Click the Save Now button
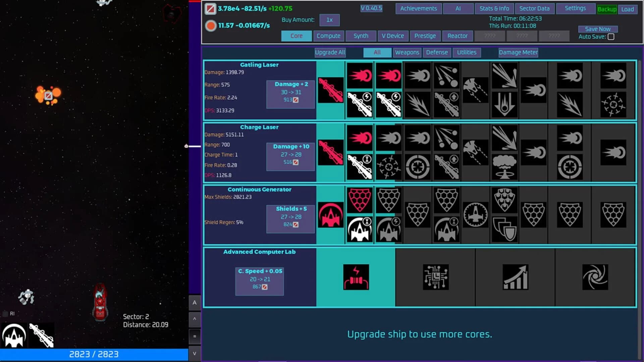644x362 pixels. coord(598,29)
